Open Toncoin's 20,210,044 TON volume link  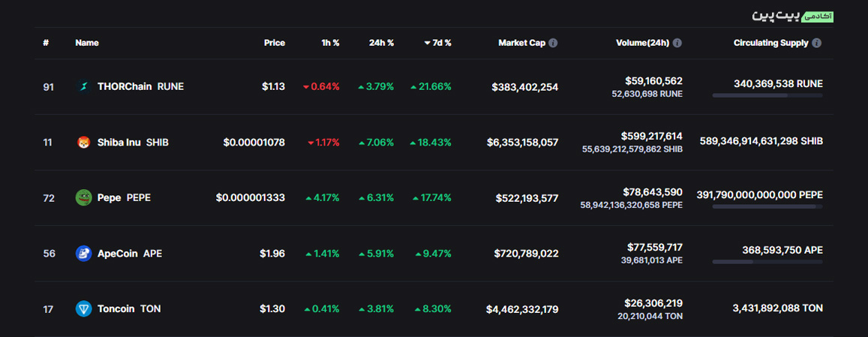pos(651,316)
